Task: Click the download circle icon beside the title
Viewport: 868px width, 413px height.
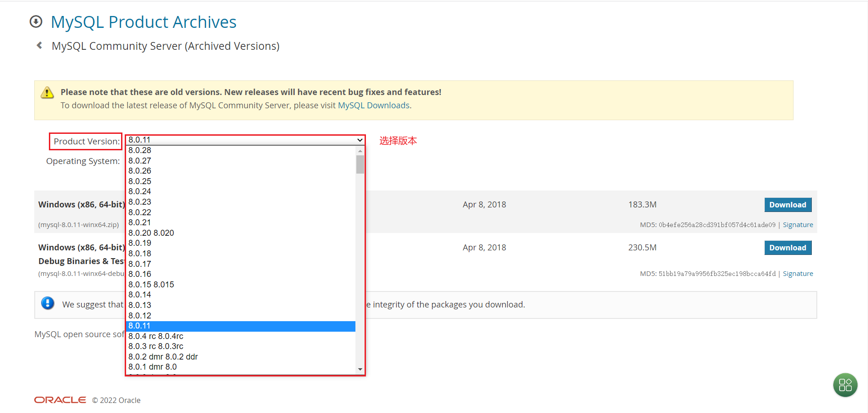Action: click(x=36, y=21)
